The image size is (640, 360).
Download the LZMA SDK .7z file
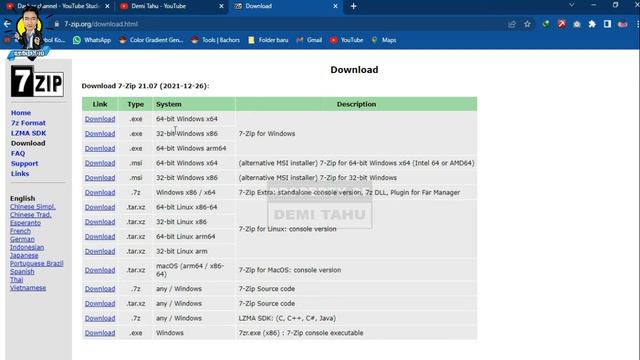100,318
